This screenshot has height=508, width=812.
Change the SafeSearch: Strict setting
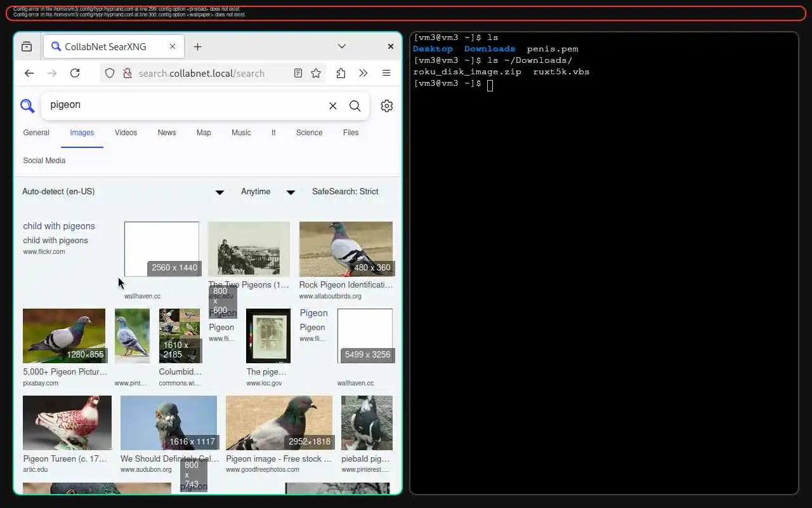click(345, 191)
